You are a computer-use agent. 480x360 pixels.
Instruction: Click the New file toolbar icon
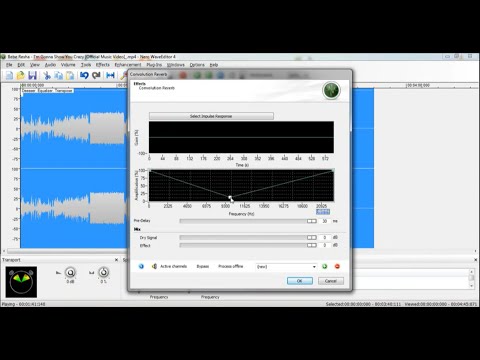pyautogui.click(x=9, y=76)
